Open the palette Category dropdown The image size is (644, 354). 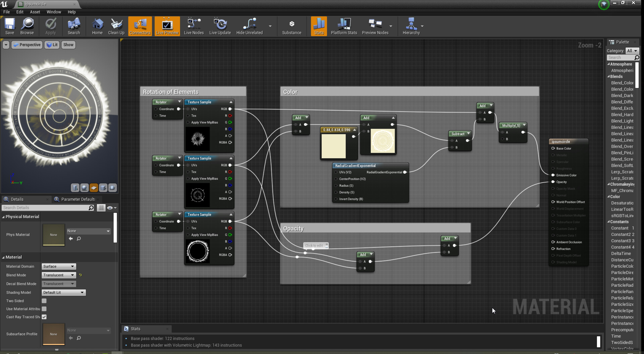pyautogui.click(x=632, y=51)
